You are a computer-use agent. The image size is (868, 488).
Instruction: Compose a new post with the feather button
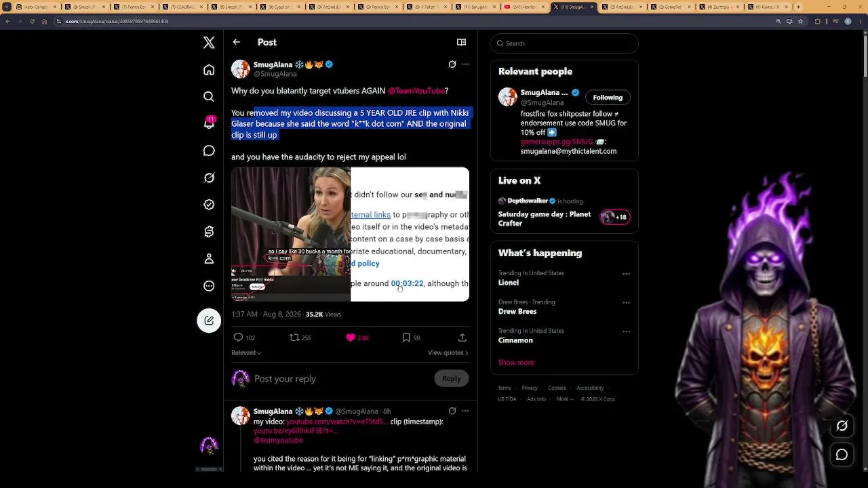[209, 321]
